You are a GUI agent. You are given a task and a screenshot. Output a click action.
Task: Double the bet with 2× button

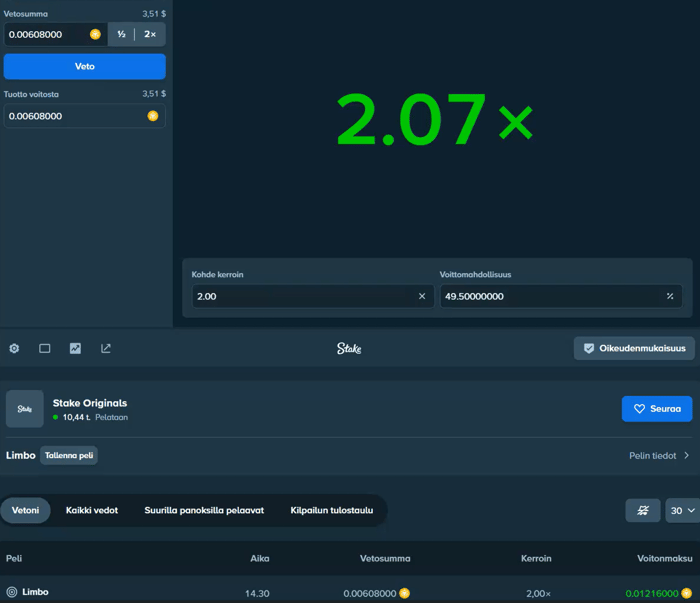coord(150,34)
